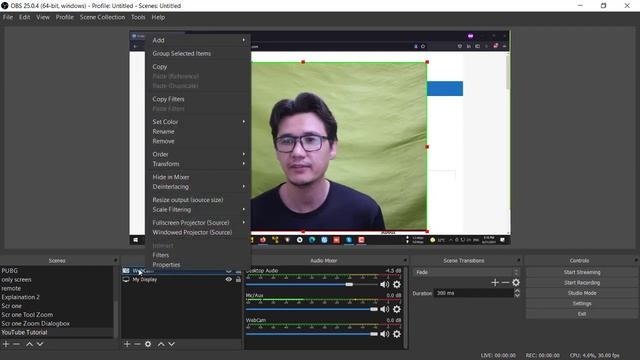Mute WebCam audio speaker icon

click(x=384, y=334)
